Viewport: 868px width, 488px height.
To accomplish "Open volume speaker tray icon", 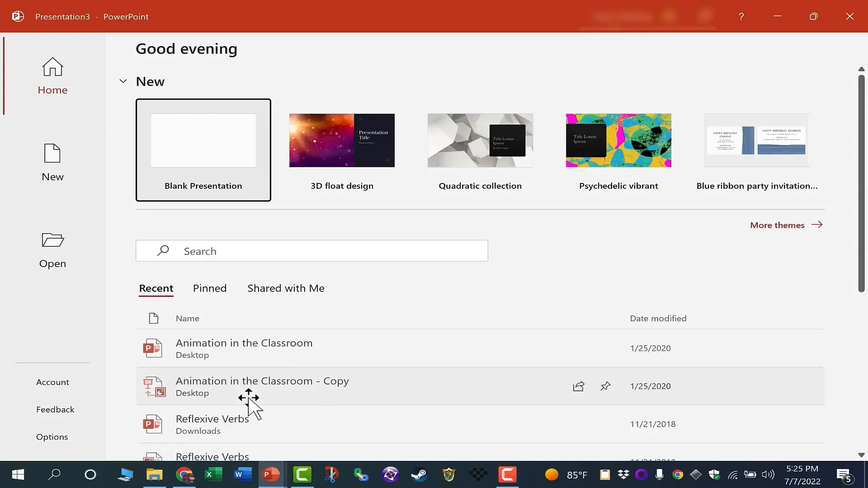I will coord(768,474).
